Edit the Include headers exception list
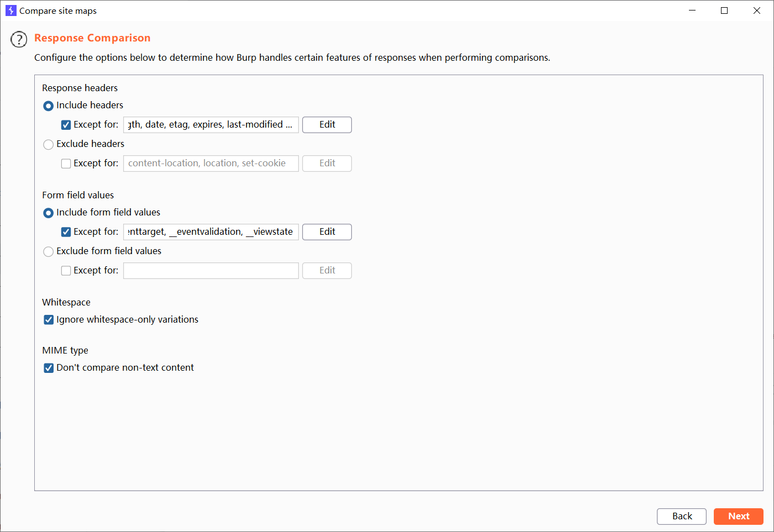The height and width of the screenshot is (532, 774). click(x=327, y=125)
